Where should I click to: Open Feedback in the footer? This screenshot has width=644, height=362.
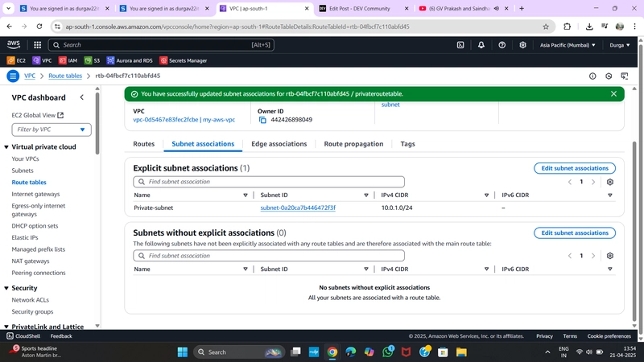(x=61, y=336)
